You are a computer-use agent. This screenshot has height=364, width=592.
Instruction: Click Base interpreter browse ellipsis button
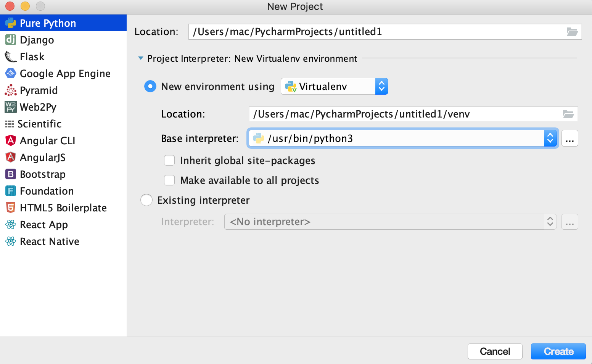[x=570, y=139]
